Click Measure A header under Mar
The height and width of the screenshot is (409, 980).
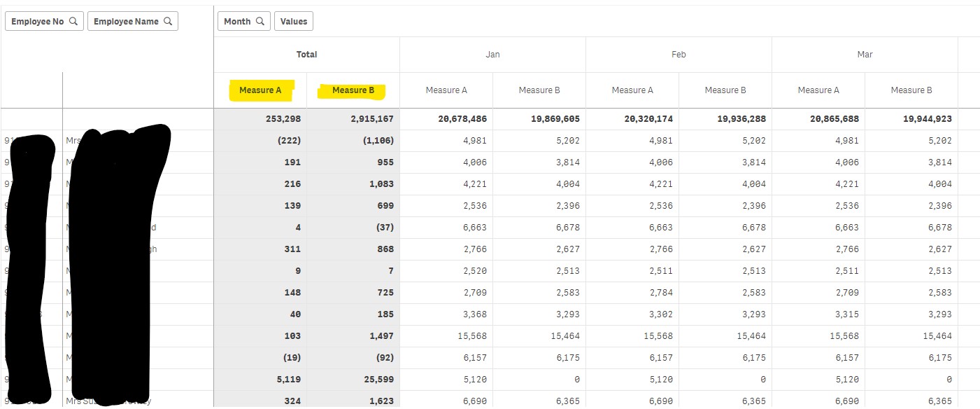(818, 90)
